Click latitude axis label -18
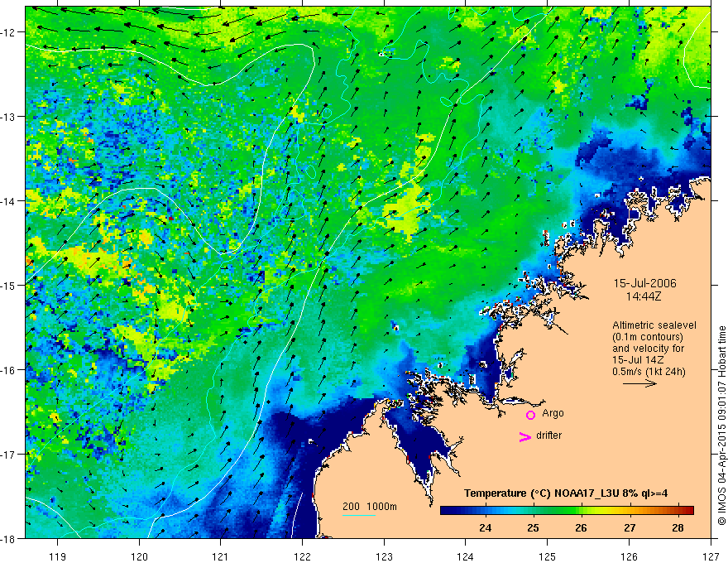Screen dimensions: 728x563 (x=8, y=539)
